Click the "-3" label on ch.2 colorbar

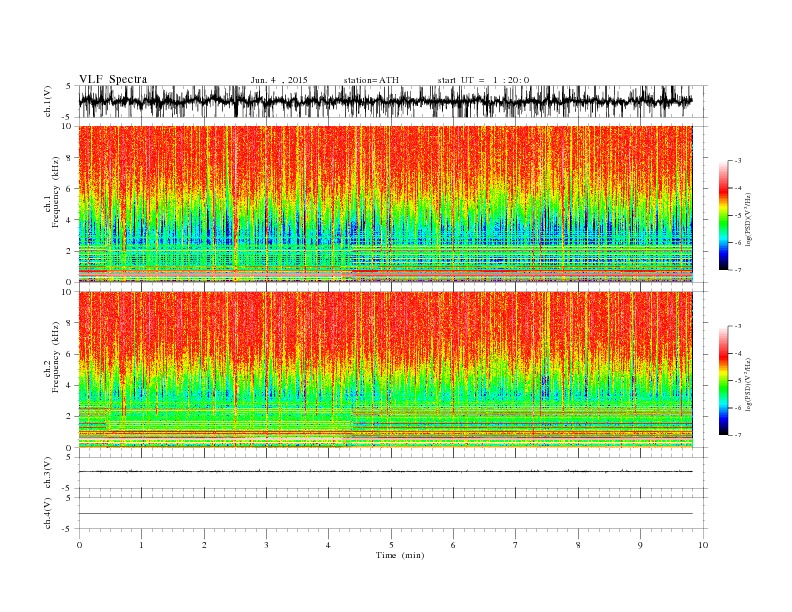pos(738,326)
